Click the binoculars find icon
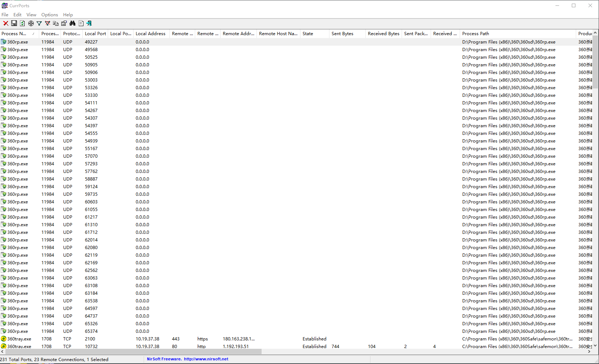 pos(73,23)
